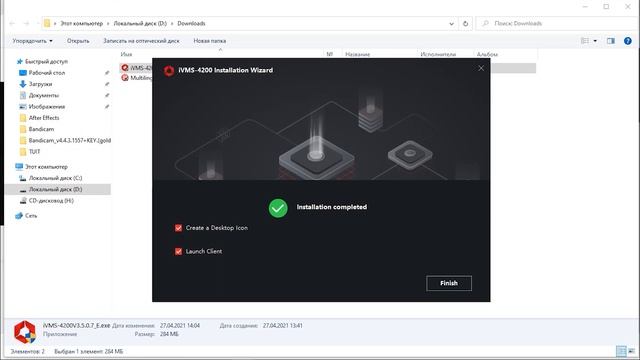Open Documents (Документы) in sidebar
This screenshot has width=640, height=360.
tap(44, 95)
